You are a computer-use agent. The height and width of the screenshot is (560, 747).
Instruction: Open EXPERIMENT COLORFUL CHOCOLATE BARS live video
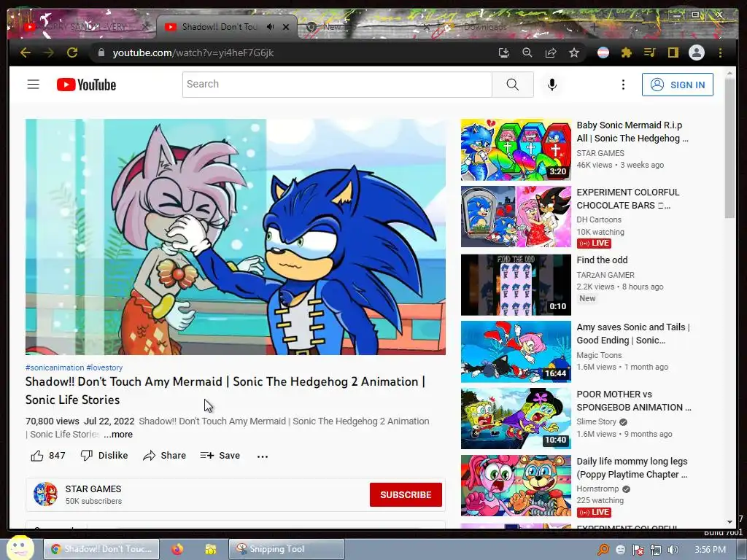pos(628,198)
